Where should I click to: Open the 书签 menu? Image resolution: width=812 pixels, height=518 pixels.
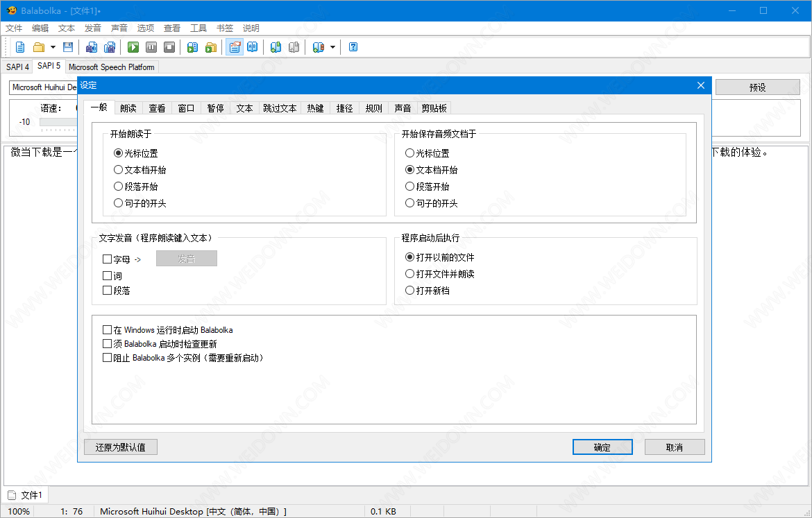[x=225, y=28]
